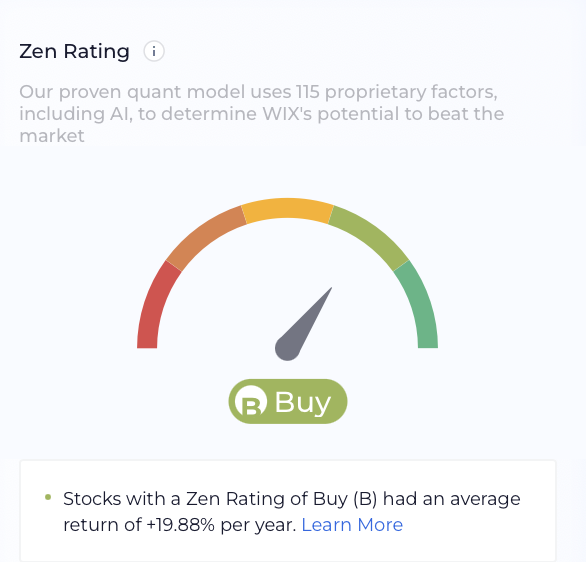Select the dark green gauge segment
586x562 pixels.
pyautogui.click(x=419, y=307)
